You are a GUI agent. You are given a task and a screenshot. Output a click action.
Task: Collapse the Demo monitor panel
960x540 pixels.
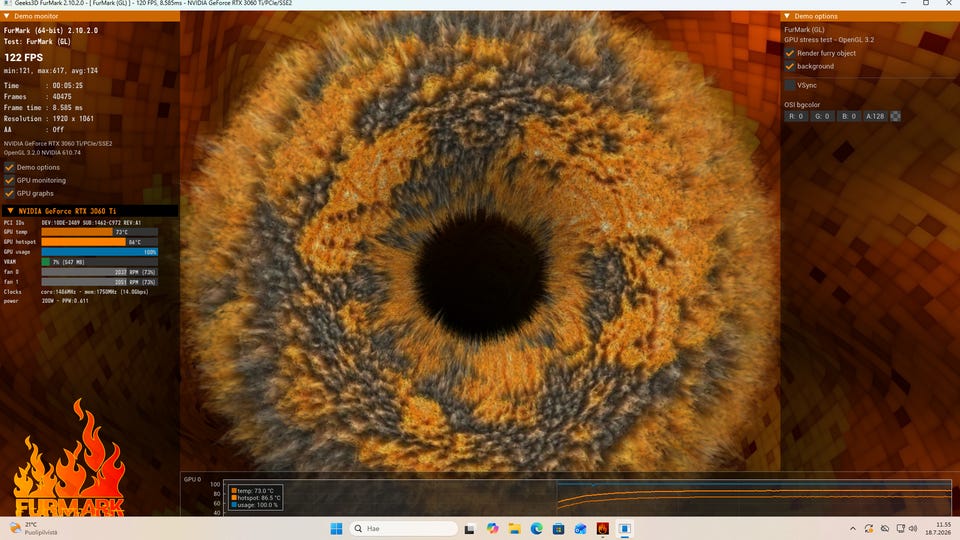coord(7,16)
